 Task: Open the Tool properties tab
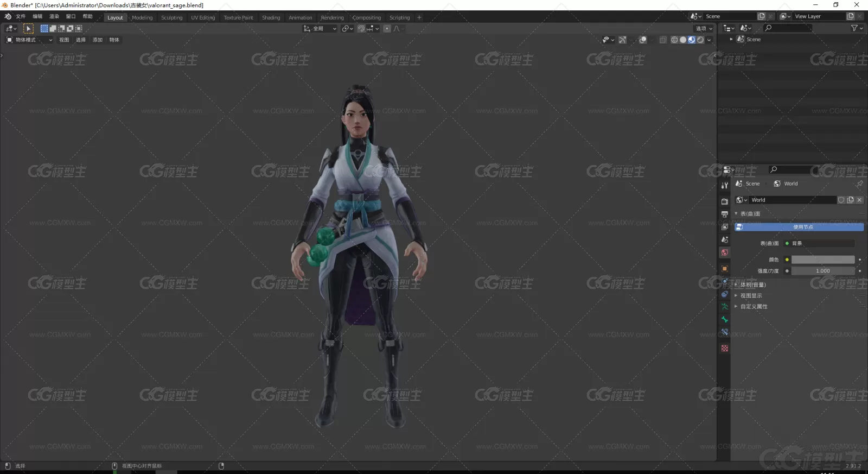click(x=724, y=185)
